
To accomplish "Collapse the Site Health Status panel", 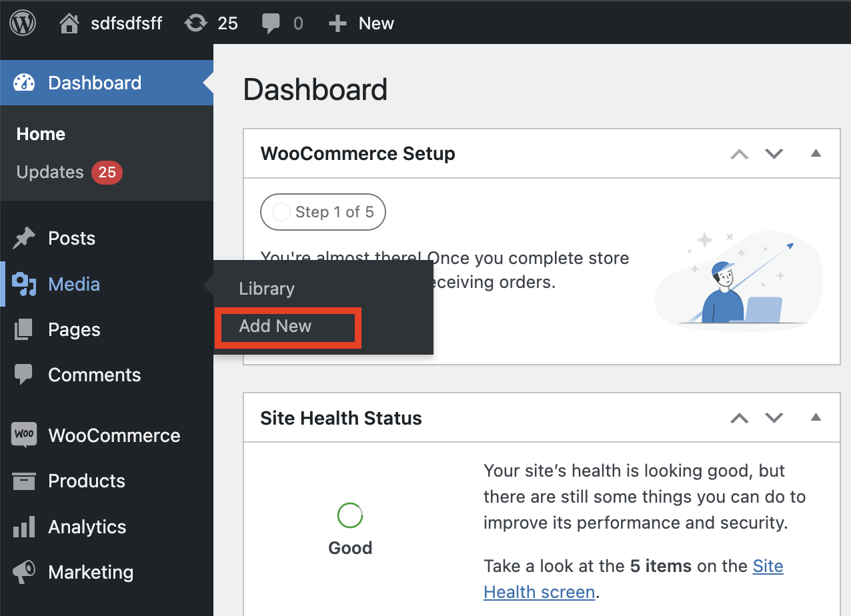I will pyautogui.click(x=815, y=417).
